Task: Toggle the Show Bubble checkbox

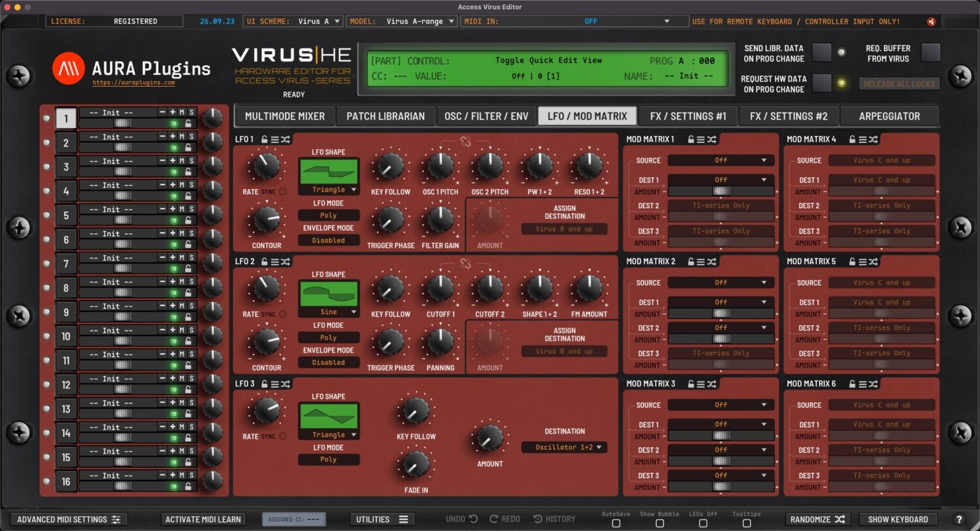Action: pos(660,523)
